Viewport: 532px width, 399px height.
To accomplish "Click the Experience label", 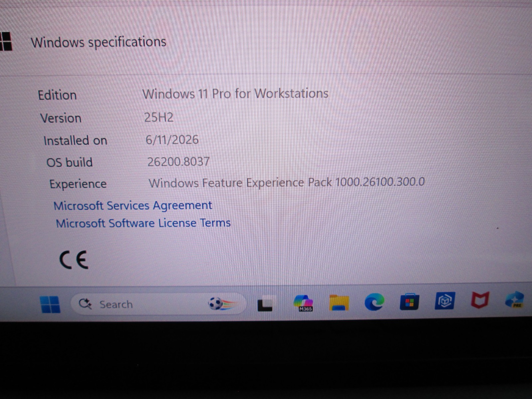I will (x=78, y=184).
